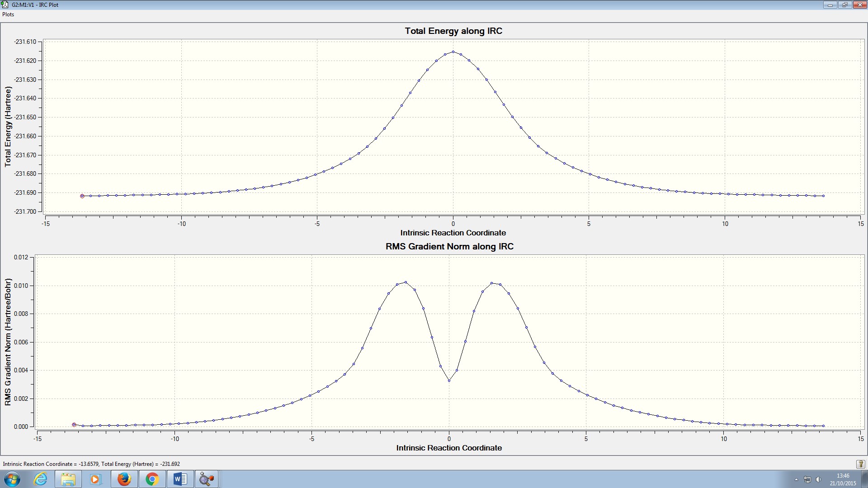The height and width of the screenshot is (488, 868).
Task: Expand hidden system tray icons
Action: point(796,479)
